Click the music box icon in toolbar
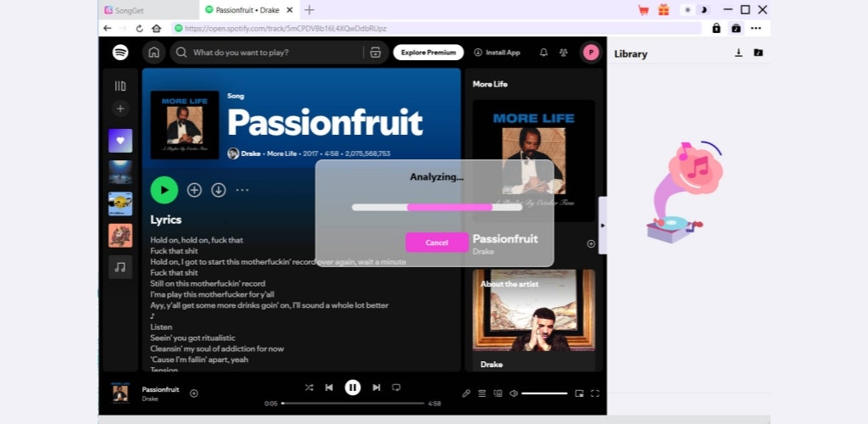 click(736, 28)
